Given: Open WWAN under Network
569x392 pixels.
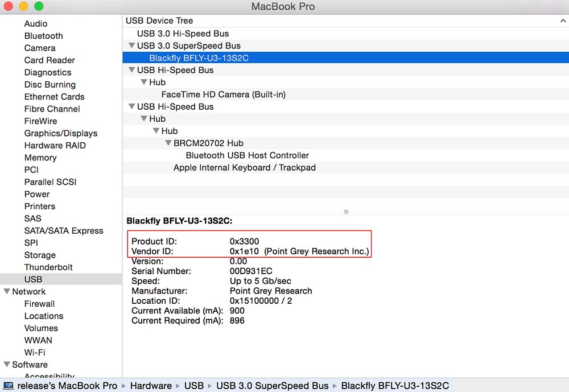Looking at the screenshot, I should point(38,340).
